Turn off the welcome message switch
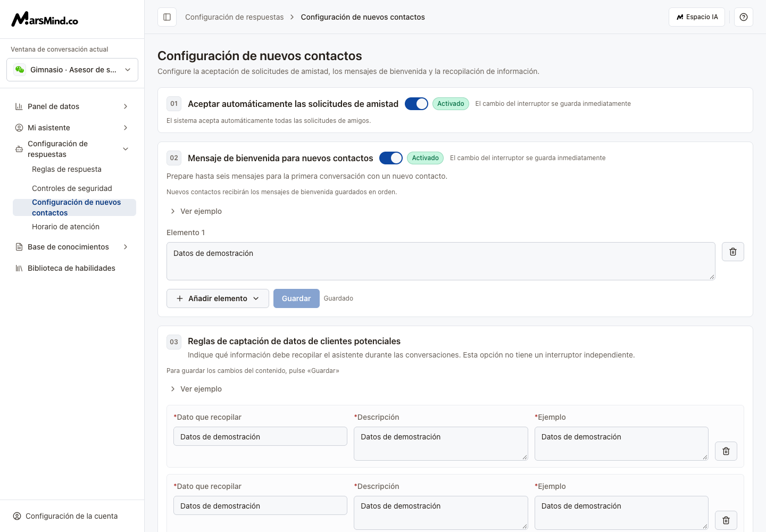The width and height of the screenshot is (766, 532). [x=391, y=158]
